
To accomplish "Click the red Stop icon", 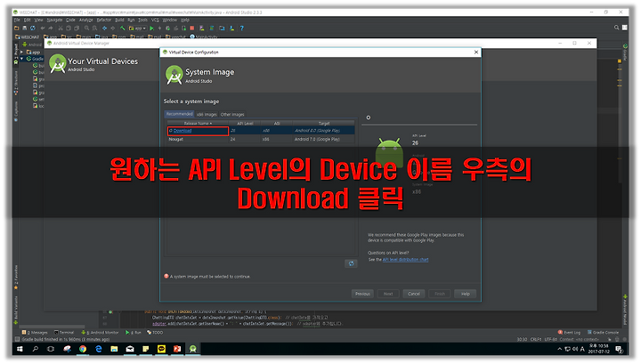I will point(191,28).
